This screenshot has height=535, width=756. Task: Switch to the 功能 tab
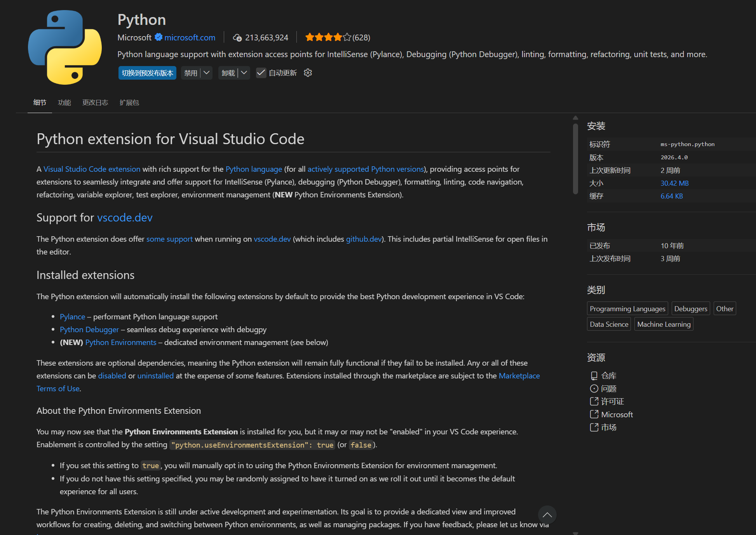point(64,103)
